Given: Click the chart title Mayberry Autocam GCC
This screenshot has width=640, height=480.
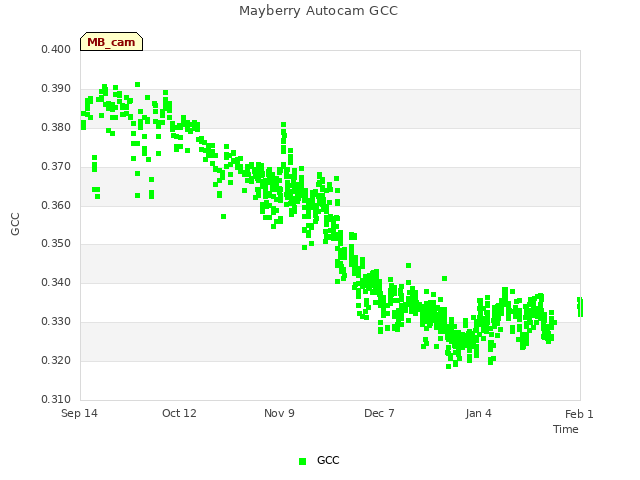Looking at the screenshot, I should tap(318, 11).
